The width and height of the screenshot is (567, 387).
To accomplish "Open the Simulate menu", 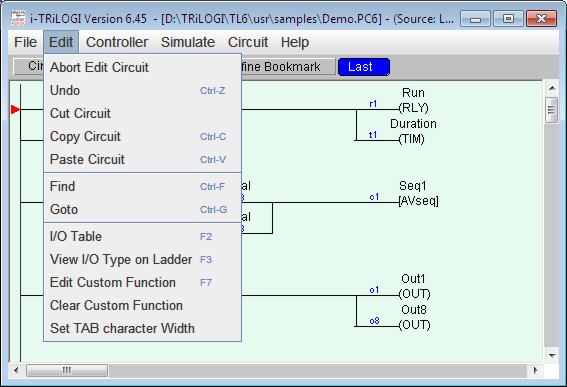I will (x=188, y=42).
